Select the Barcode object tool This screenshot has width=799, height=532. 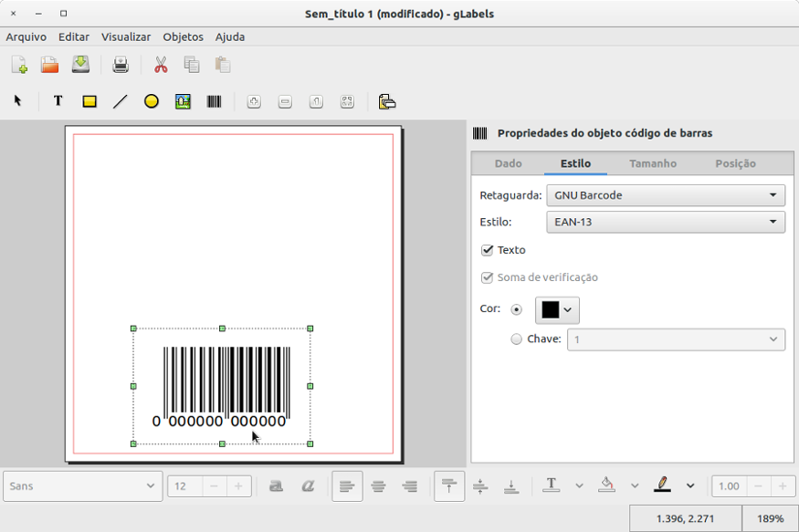(x=214, y=101)
